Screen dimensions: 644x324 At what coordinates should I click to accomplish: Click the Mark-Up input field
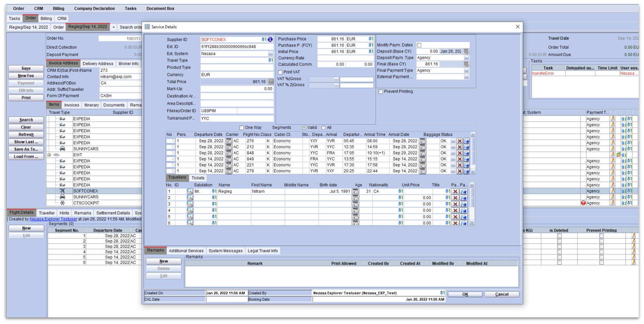pos(237,89)
